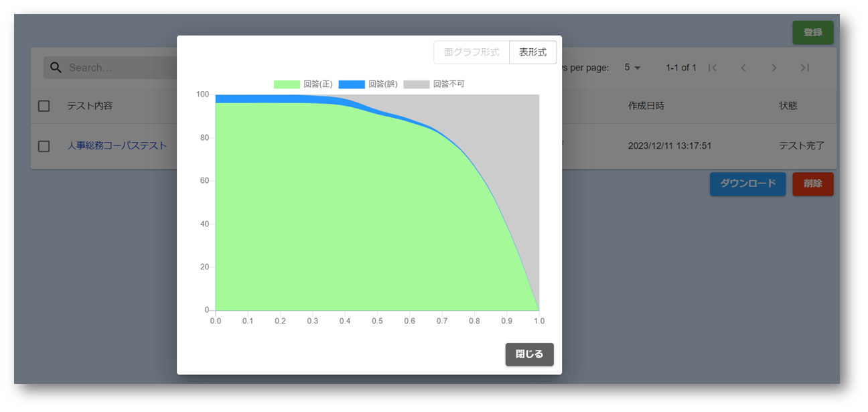Switch to 表形式 view

tap(533, 52)
